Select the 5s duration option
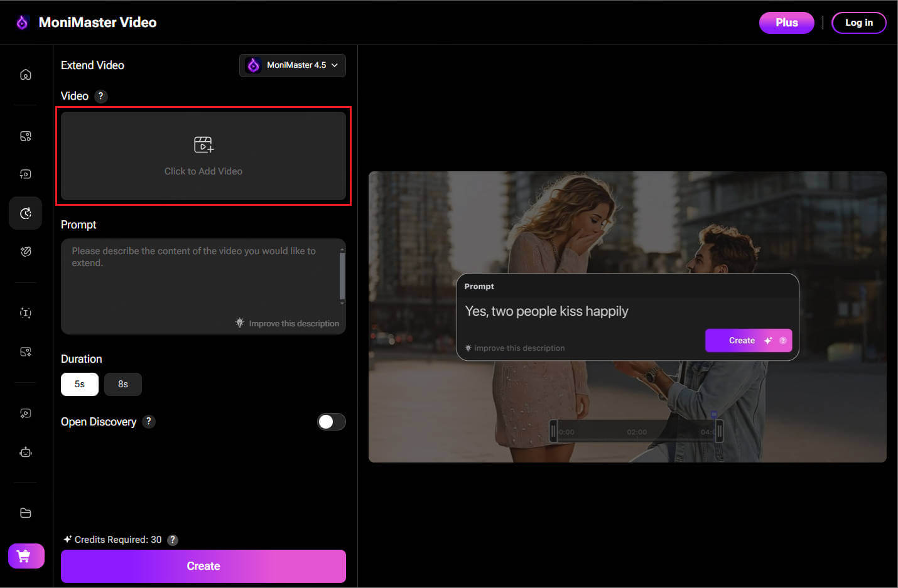898x588 pixels. tap(79, 384)
